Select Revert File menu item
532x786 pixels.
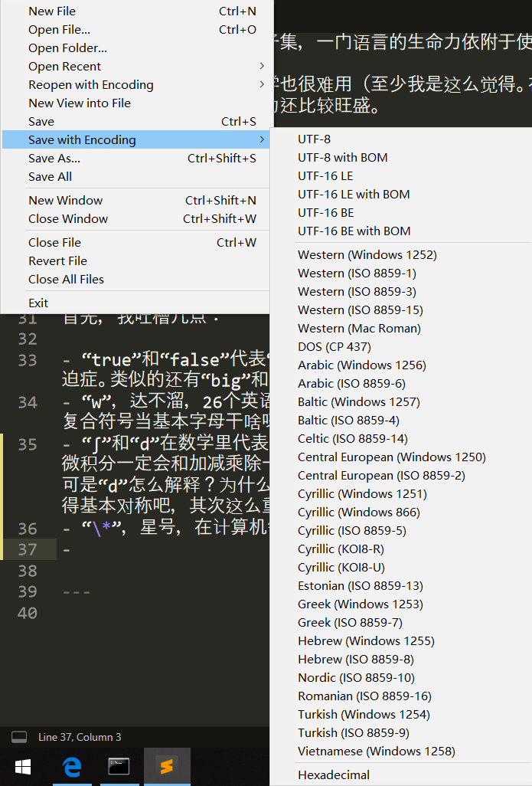tap(58, 261)
